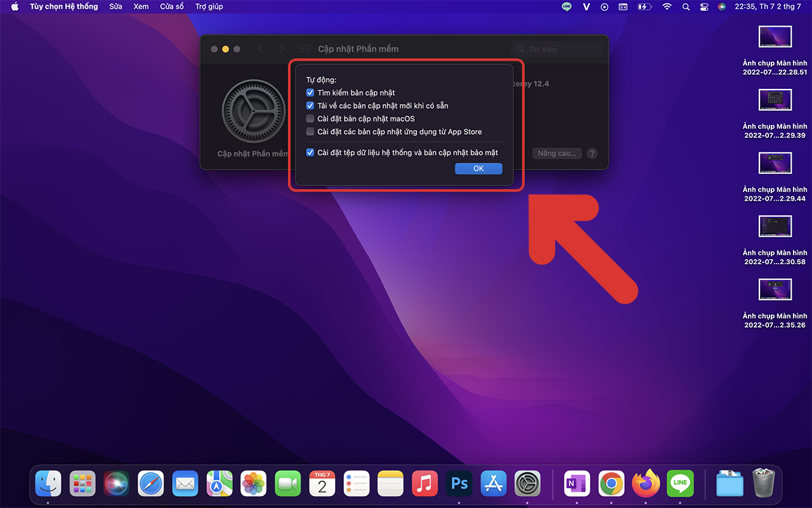The image size is (812, 508).
Task: Open Google Chrome from the Dock
Action: [612, 484]
